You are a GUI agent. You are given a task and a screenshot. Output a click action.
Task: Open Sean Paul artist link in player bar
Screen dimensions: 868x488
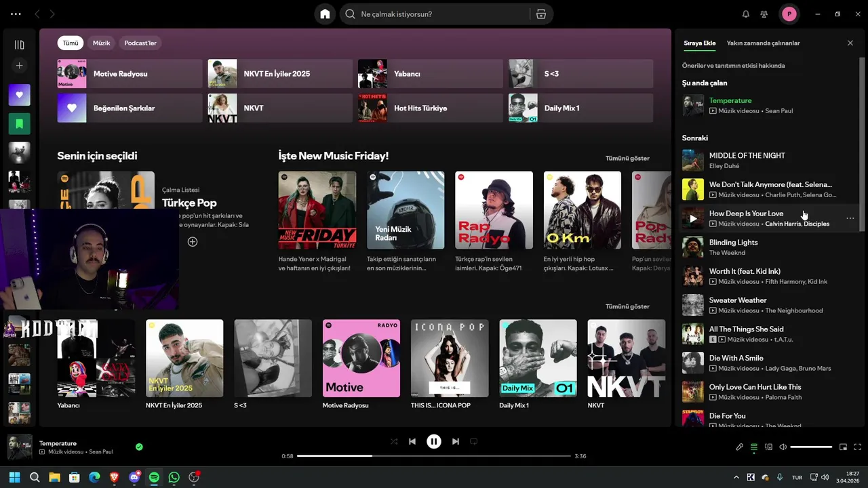[x=101, y=452]
